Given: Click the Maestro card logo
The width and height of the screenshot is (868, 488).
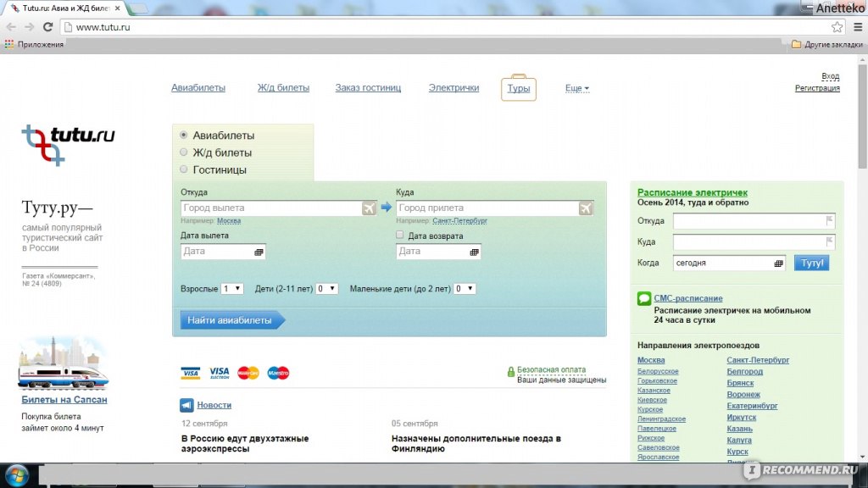Looking at the screenshot, I should (278, 373).
